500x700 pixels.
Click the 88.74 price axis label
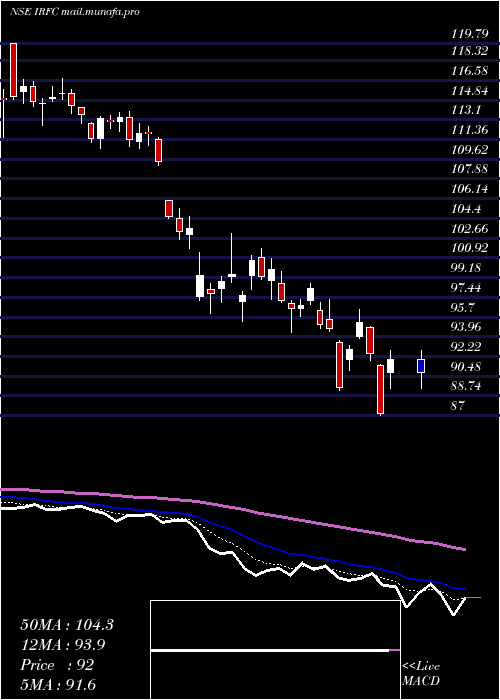(466, 386)
